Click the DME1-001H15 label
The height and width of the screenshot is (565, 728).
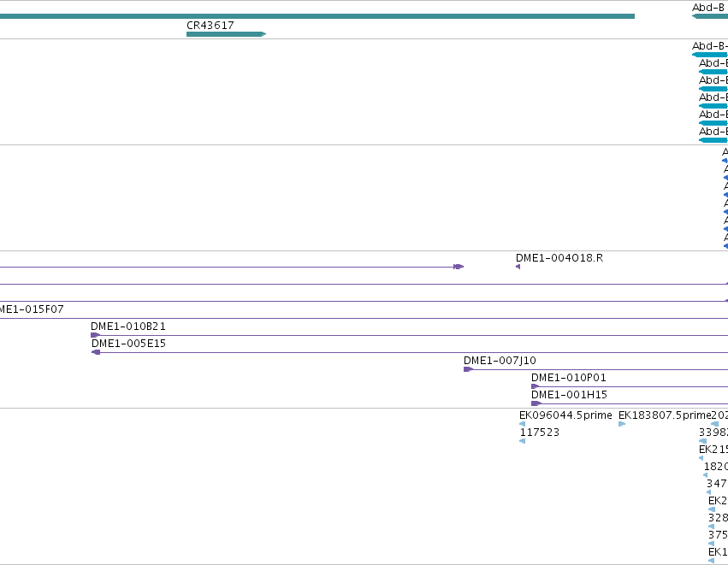coord(569,395)
